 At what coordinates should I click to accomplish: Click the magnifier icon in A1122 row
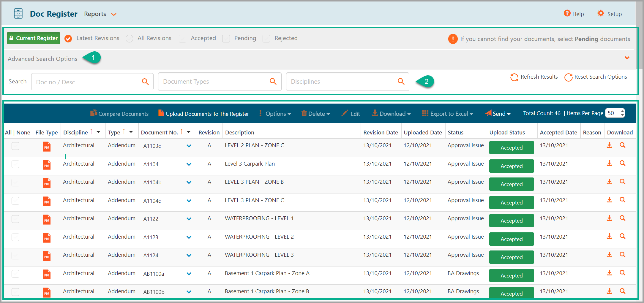[x=623, y=218]
